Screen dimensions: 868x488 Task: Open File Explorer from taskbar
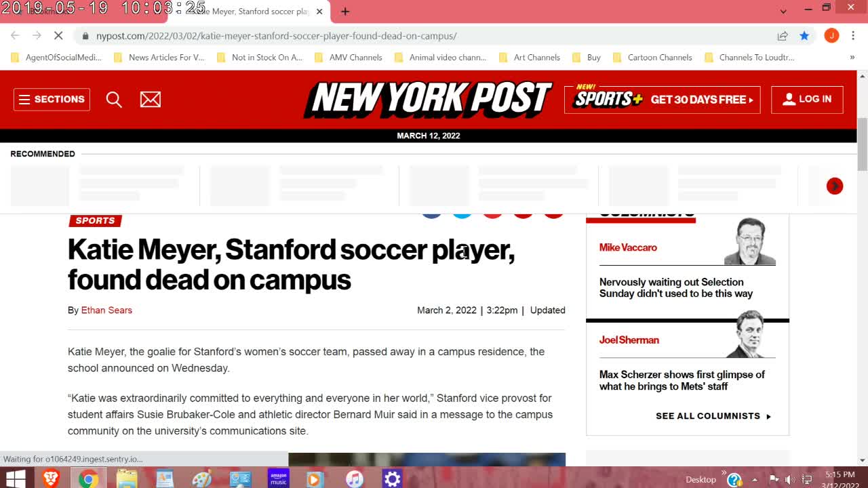pyautogui.click(x=126, y=479)
